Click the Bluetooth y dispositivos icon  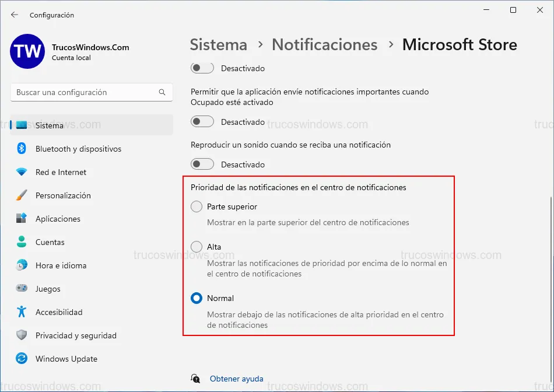[22, 149]
